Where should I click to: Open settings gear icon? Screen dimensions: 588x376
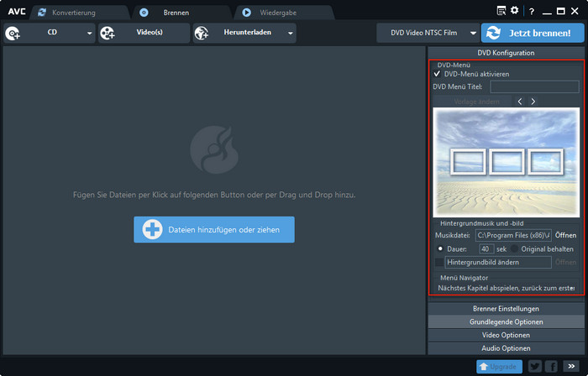coord(514,10)
